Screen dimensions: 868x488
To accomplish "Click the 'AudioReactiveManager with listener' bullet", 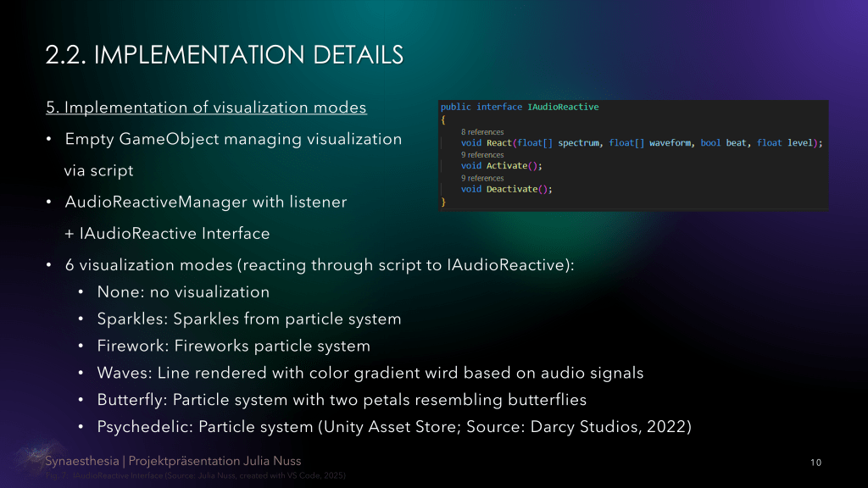I will pos(205,202).
